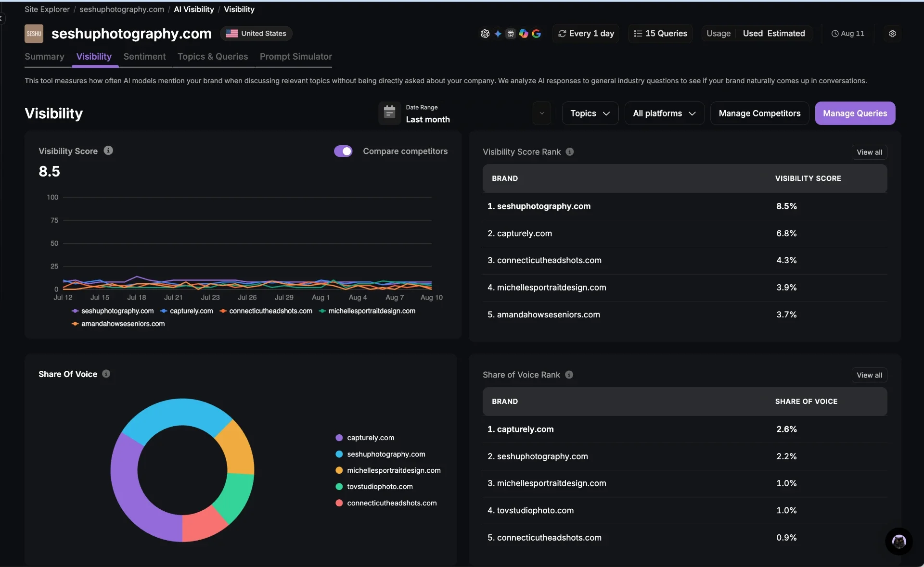Click the SHARE OF VOICE column header
Screen dimensions: 924x567
point(806,402)
